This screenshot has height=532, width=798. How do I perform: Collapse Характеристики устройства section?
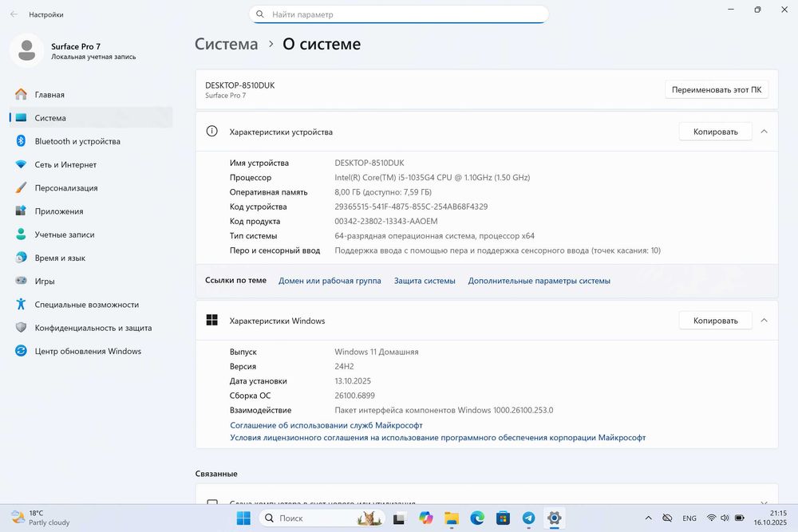tap(764, 132)
